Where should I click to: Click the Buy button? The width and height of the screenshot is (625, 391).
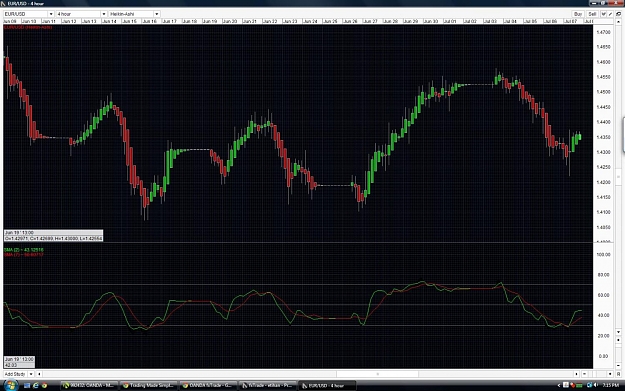(578, 14)
